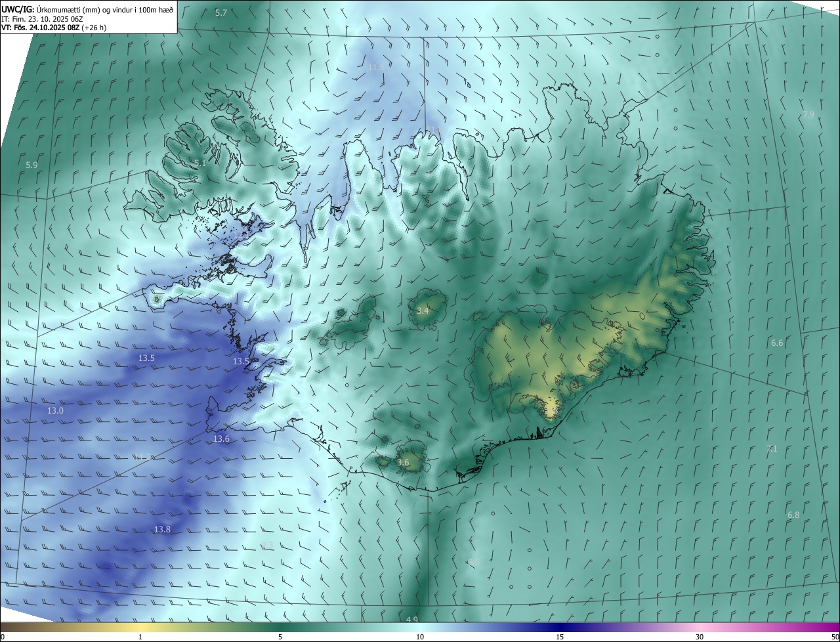Click the 13.8 value label on the map
Screen dimensions: 840x642
click(x=162, y=529)
